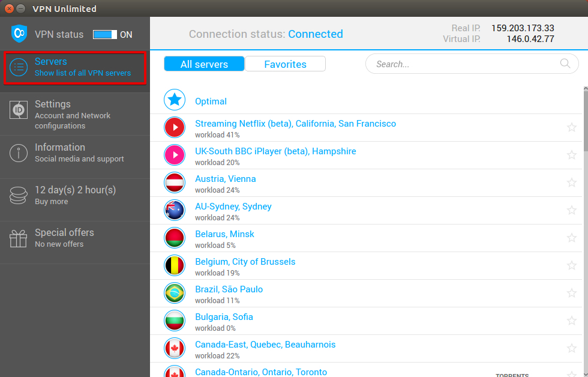Click the gift box Special offers icon
The width and height of the screenshot is (588, 377).
pos(19,238)
